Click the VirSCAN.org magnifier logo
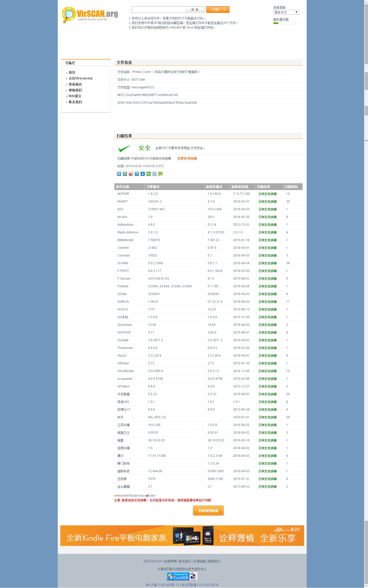 90,15
